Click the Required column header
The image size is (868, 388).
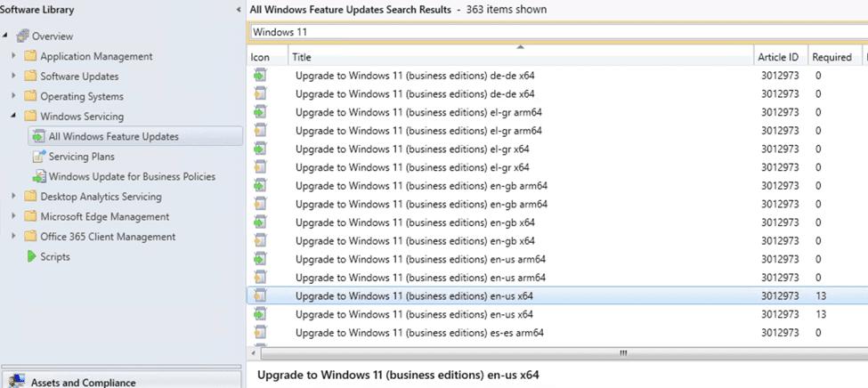tap(831, 57)
